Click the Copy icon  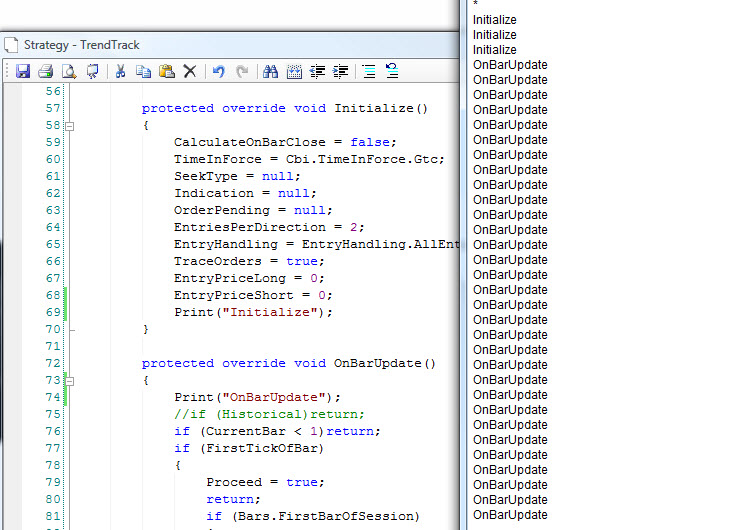coord(143,71)
